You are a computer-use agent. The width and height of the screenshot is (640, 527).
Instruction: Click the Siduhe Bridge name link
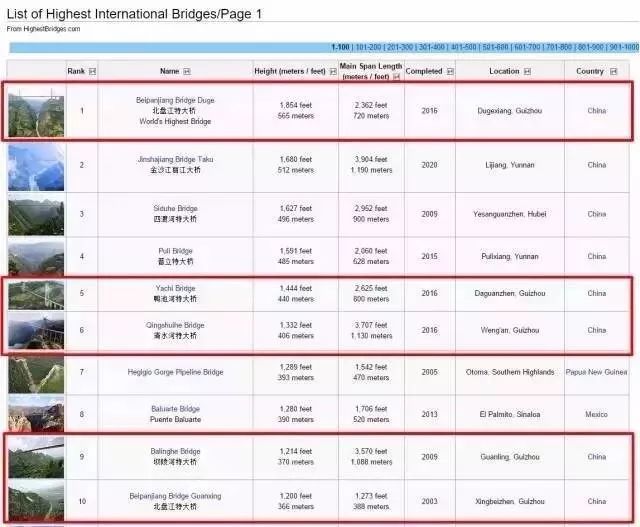[x=175, y=208]
